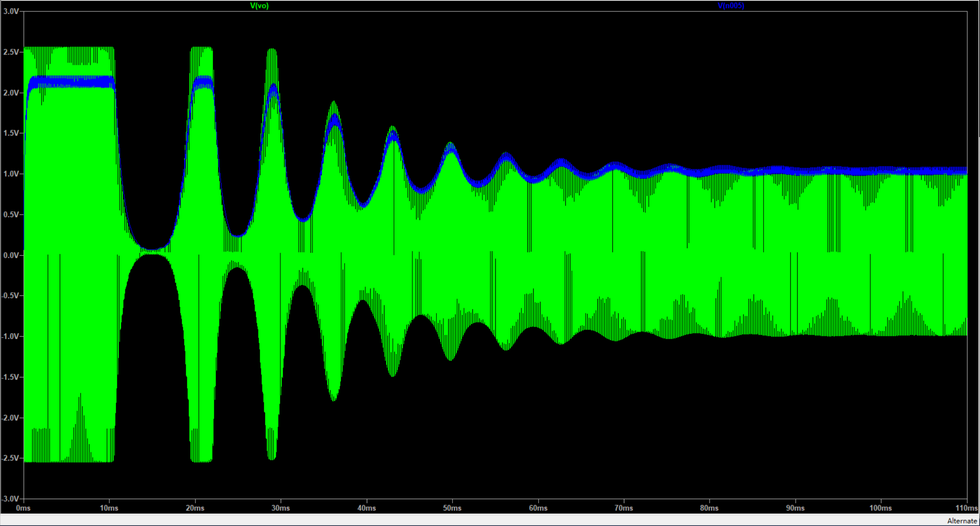Click the 30ms time axis label
Image resolution: width=980 pixels, height=526 pixels.
(x=281, y=508)
